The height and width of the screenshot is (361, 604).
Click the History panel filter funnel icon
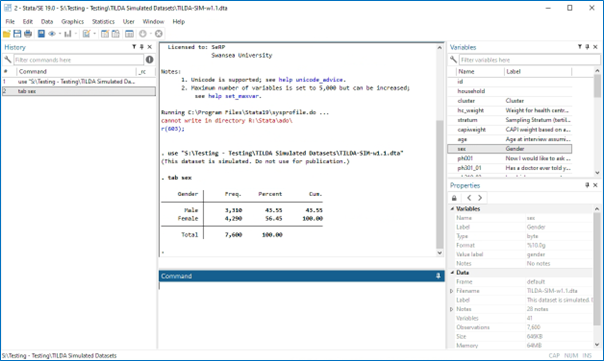134,47
